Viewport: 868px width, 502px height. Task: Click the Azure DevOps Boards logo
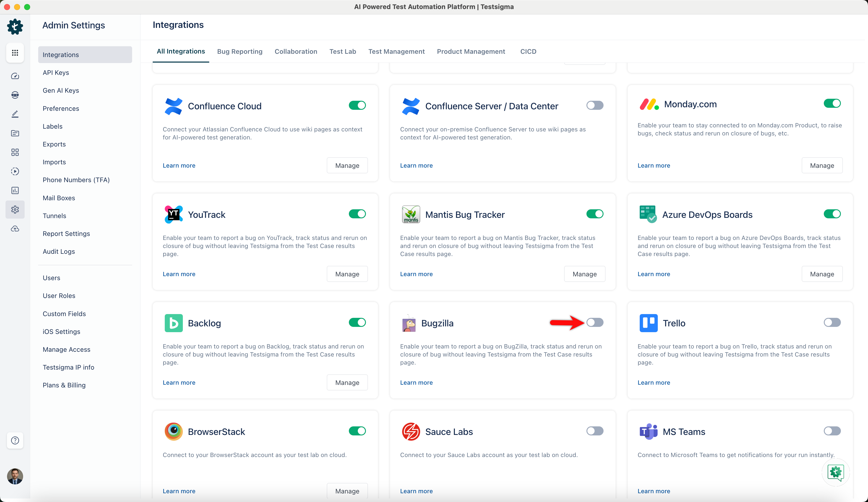coord(648,215)
